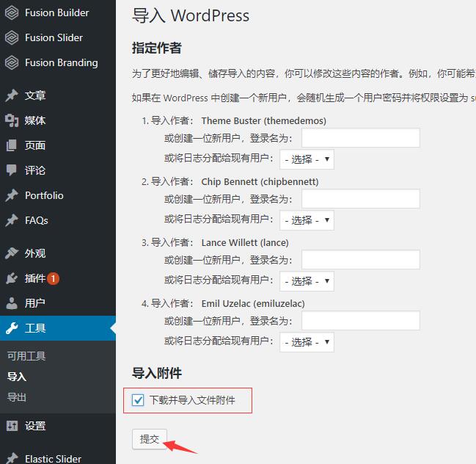Click the 指定作者 section heading
The height and width of the screenshot is (464, 476).
[x=157, y=48]
